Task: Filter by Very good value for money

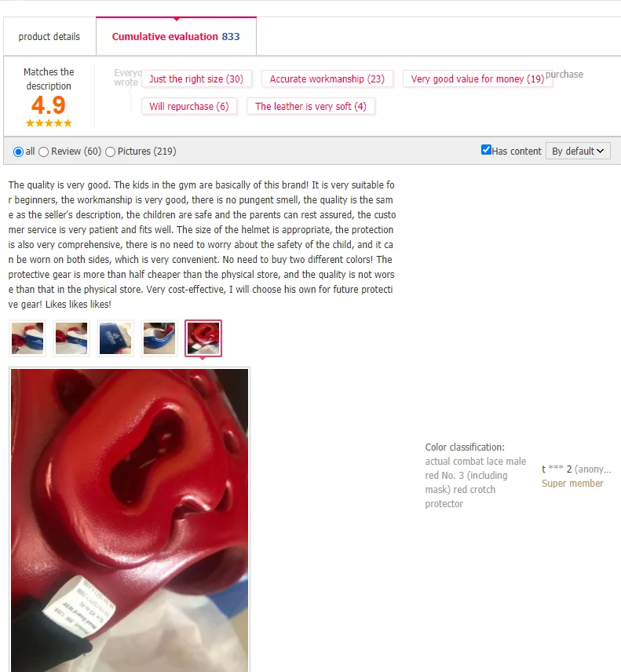Action: coord(477,79)
